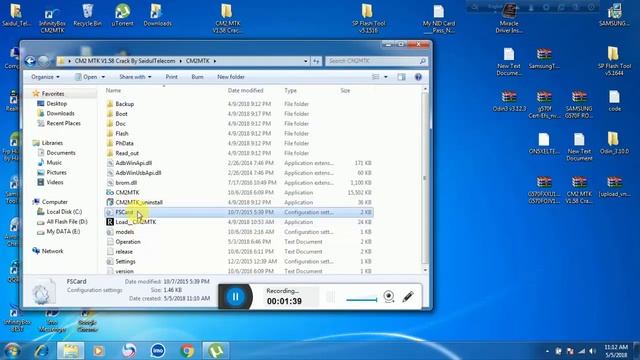The height and width of the screenshot is (360, 640).
Task: Sort files by Name column header
Action: coord(113,90)
